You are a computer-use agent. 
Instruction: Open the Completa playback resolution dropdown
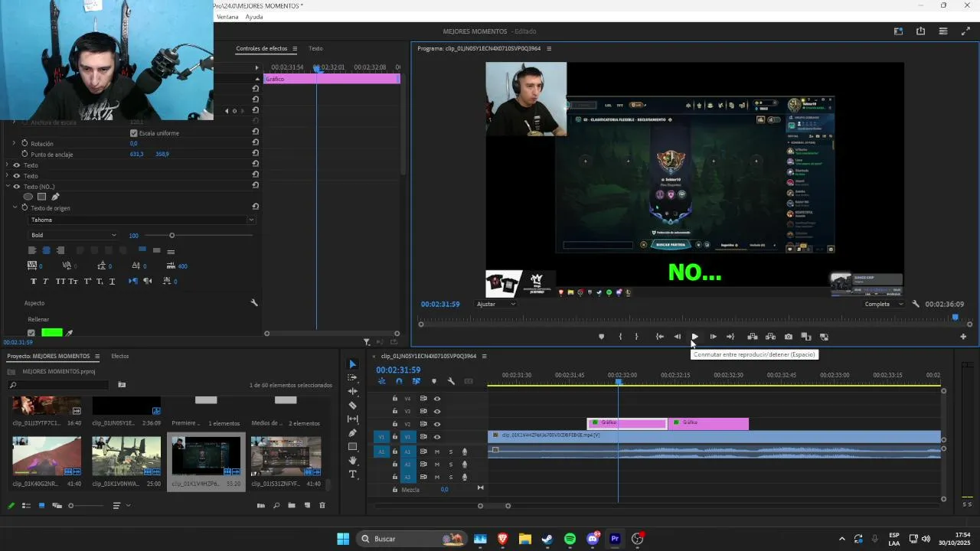coord(883,304)
